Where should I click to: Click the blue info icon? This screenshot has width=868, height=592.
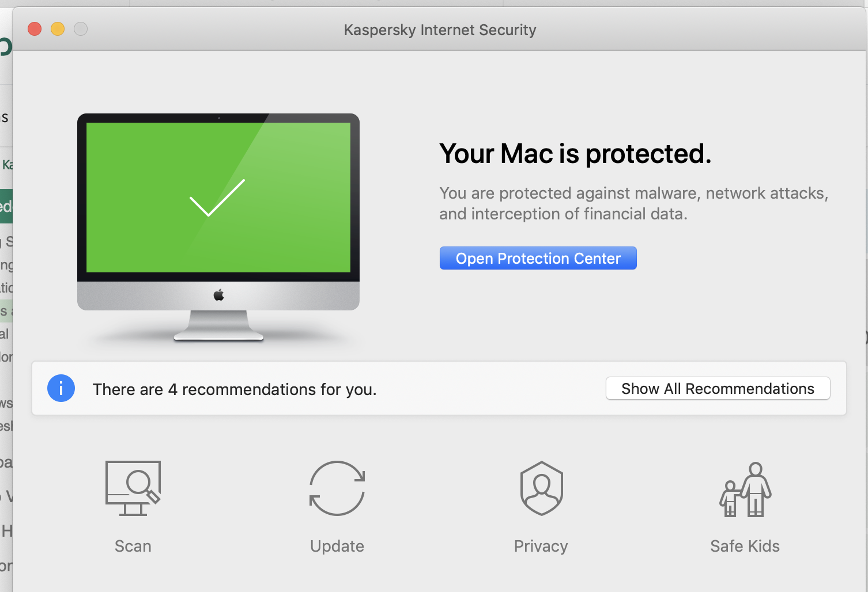coord(61,388)
